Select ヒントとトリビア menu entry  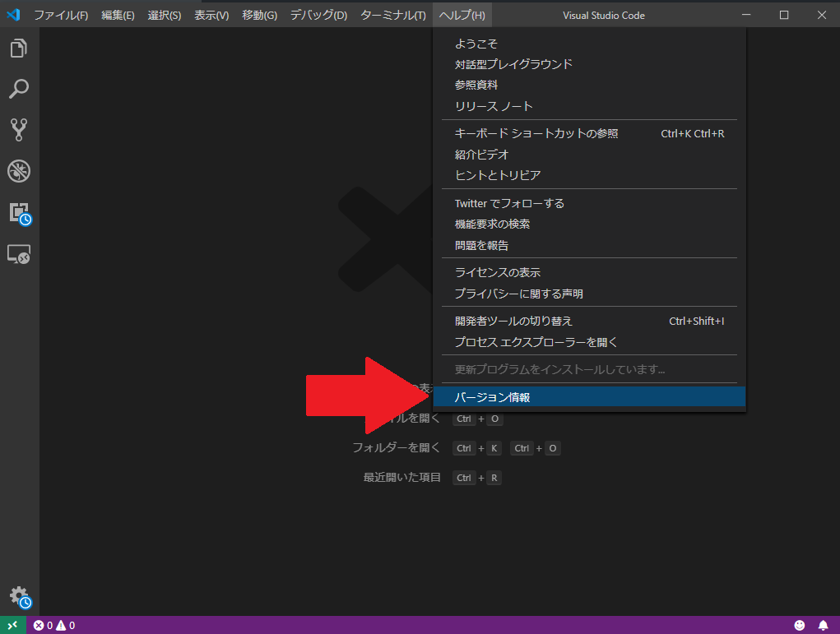pos(589,175)
